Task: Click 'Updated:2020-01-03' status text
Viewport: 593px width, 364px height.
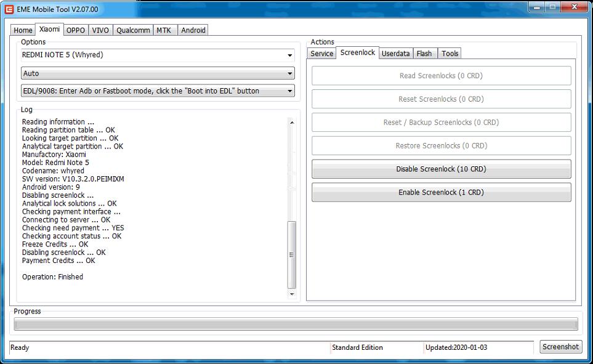Action: tap(456, 347)
